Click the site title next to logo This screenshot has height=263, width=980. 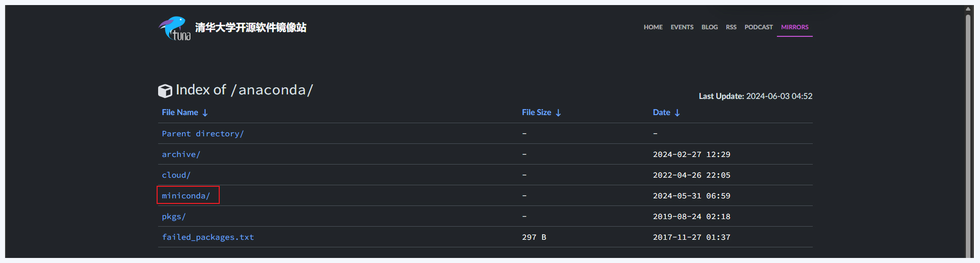tap(251, 28)
